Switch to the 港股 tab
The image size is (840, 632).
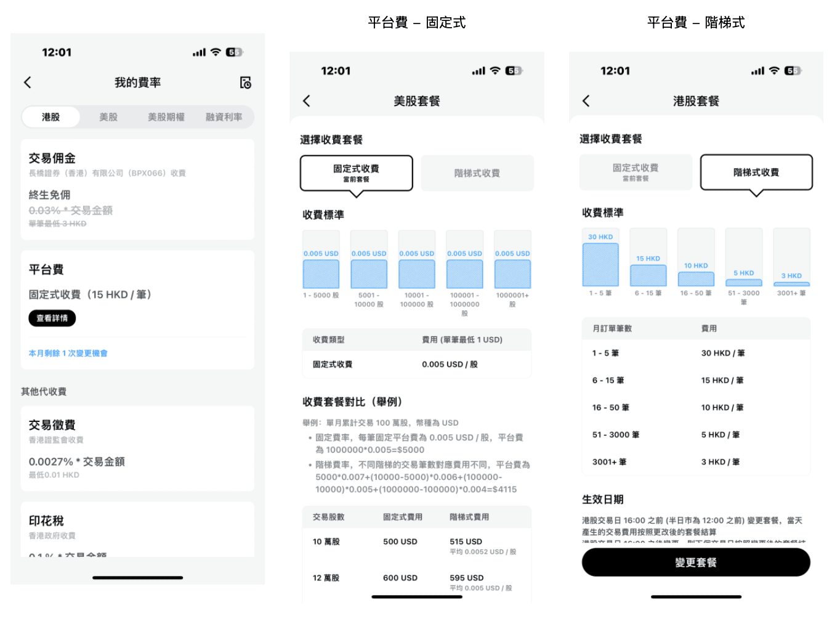pos(51,117)
